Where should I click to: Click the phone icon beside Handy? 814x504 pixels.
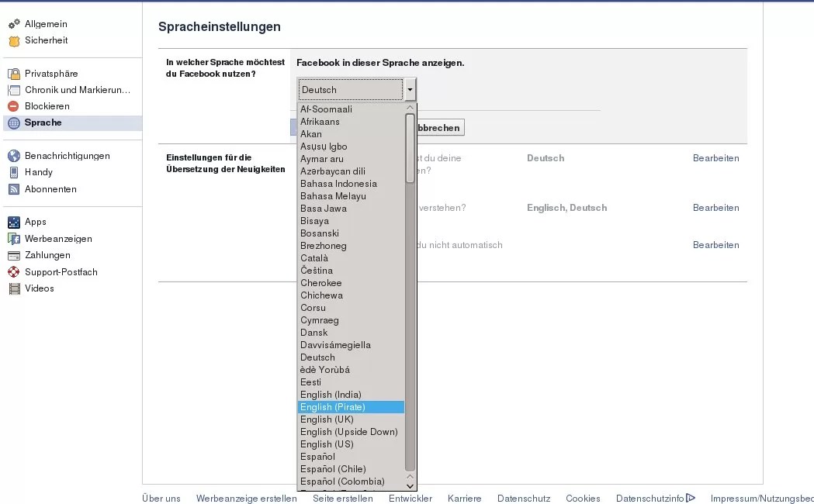coord(14,172)
